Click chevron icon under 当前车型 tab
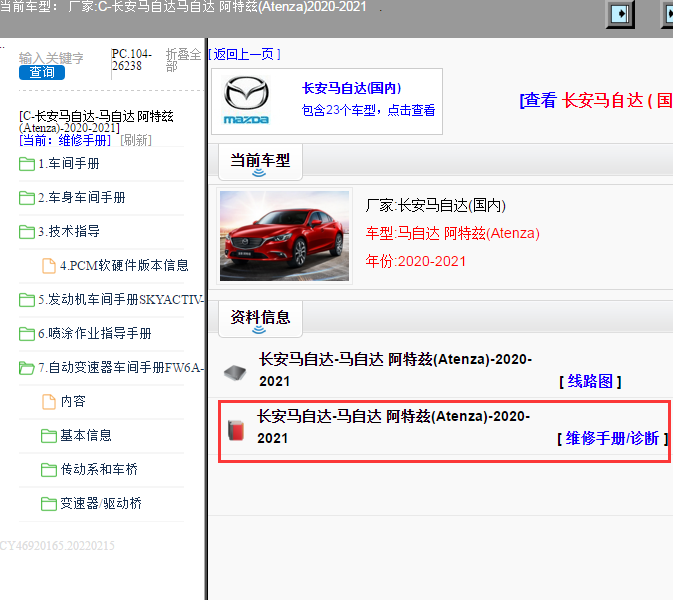The image size is (673, 600). (259, 173)
